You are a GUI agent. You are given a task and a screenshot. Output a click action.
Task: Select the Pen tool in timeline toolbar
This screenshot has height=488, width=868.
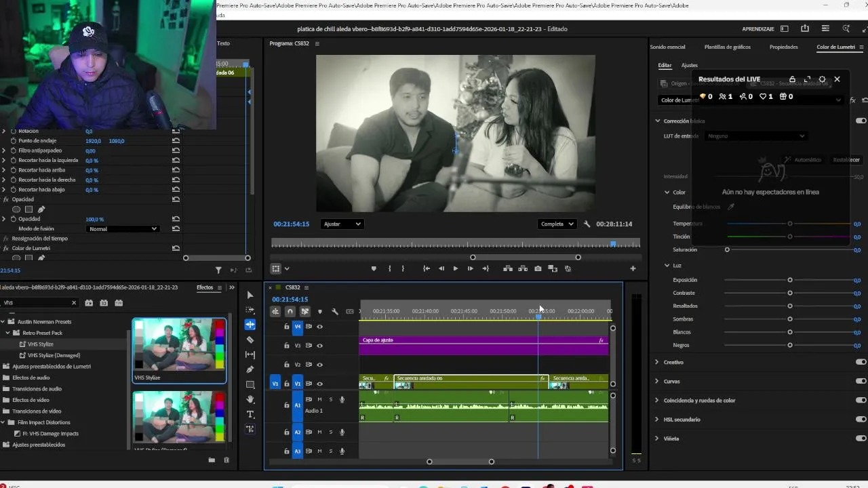point(250,369)
